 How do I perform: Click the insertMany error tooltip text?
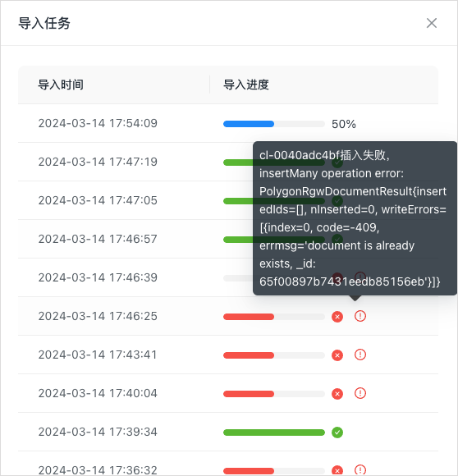353,218
